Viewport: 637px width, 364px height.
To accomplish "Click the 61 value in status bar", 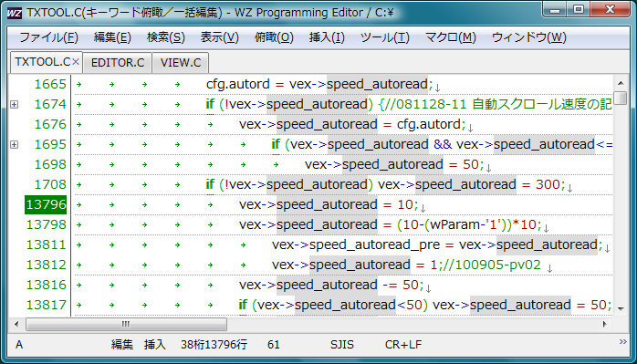I will [274, 345].
